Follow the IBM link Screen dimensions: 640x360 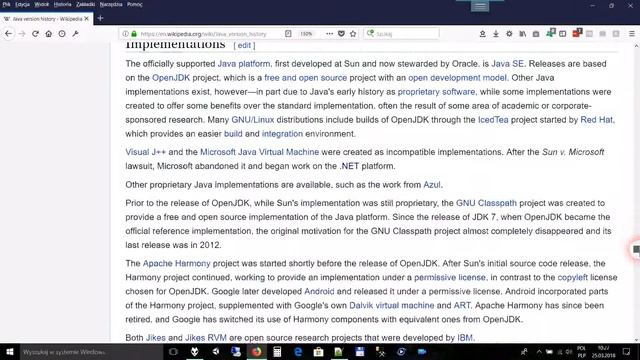[464, 338]
